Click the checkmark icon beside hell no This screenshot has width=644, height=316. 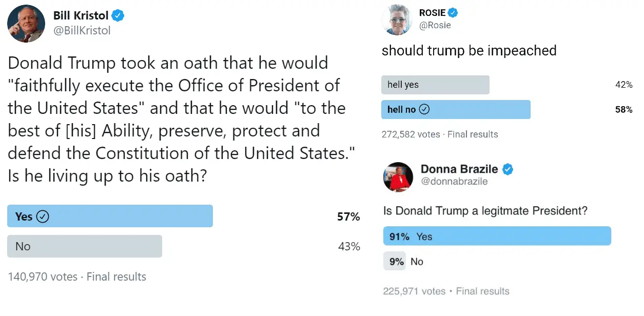click(424, 110)
